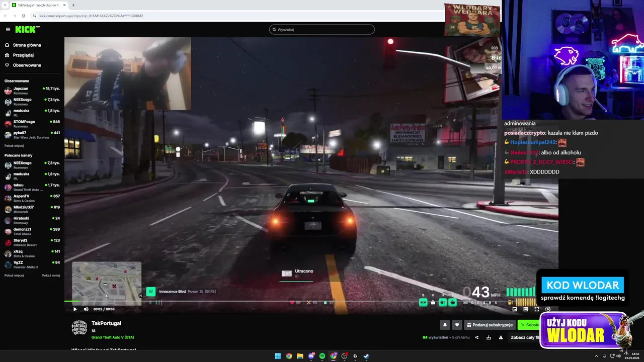Open the taskbar clock and date
The image size is (644, 362).
click(632, 356)
